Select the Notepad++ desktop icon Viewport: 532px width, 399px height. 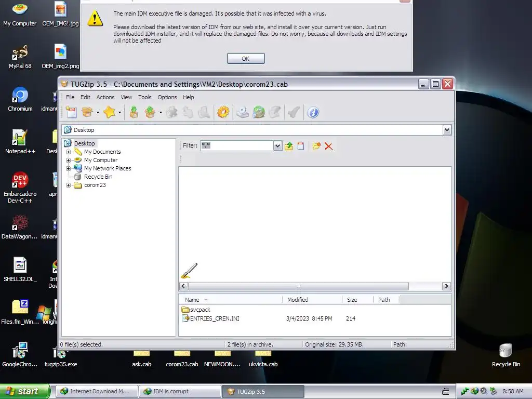click(20, 142)
